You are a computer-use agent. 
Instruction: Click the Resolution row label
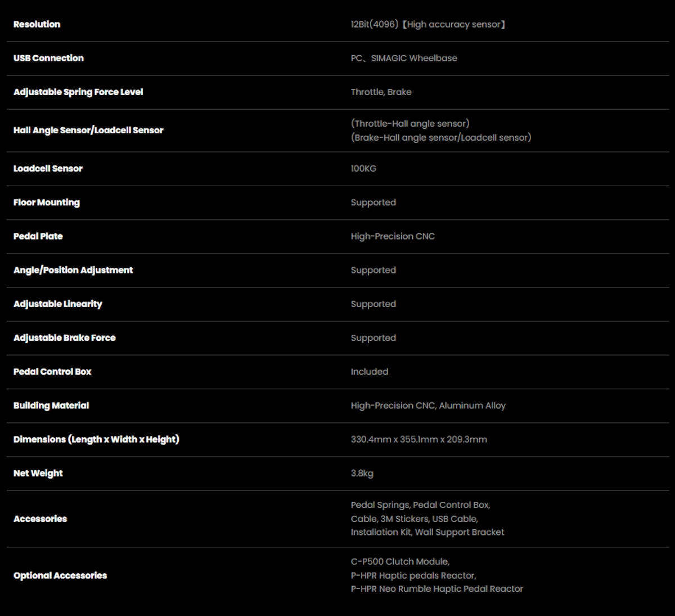pos(37,24)
